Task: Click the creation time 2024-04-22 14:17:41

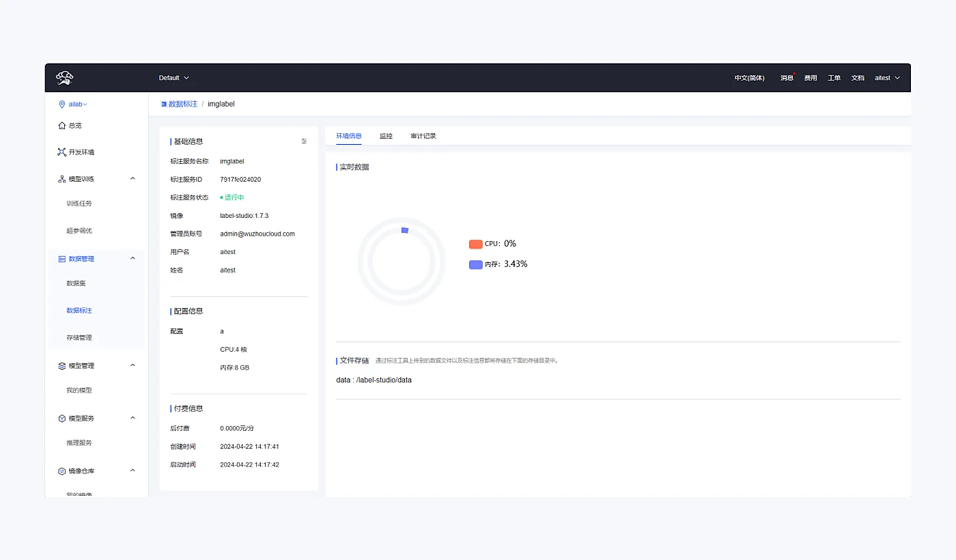Action: pos(249,447)
